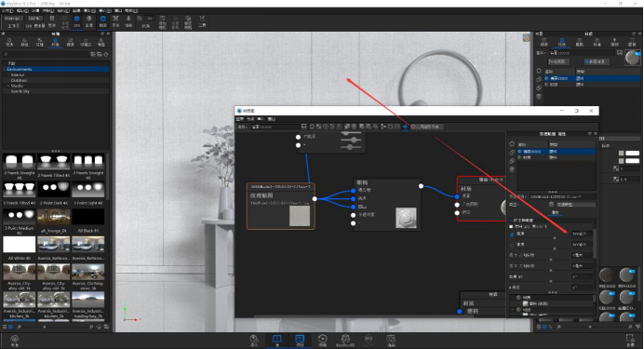Expand the Angle property disclosure arrow

click(511, 288)
